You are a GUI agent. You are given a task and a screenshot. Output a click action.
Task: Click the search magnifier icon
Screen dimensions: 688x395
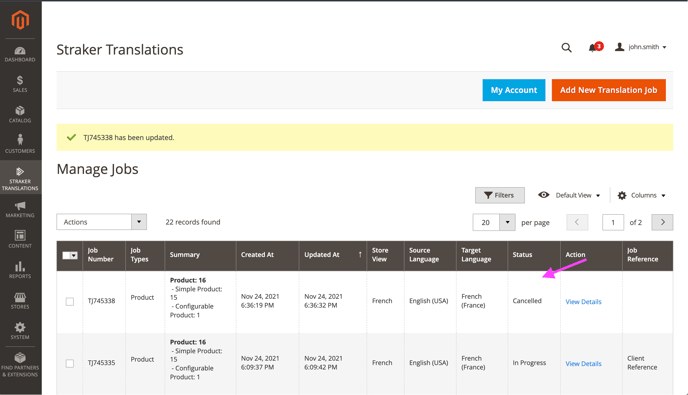coord(566,47)
